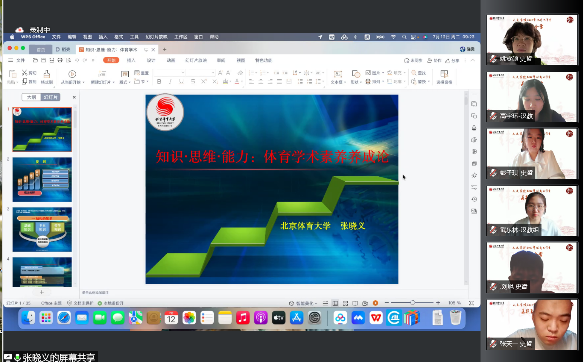Adjust the zoom slider handle in status bar
Screen dimensions: 584x362
tap(413, 303)
